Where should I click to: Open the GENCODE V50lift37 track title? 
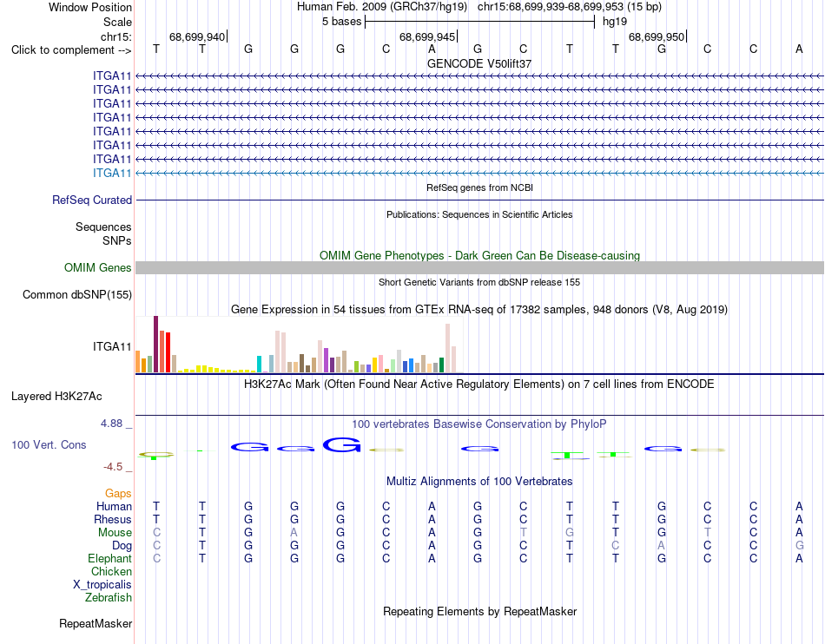479,63
